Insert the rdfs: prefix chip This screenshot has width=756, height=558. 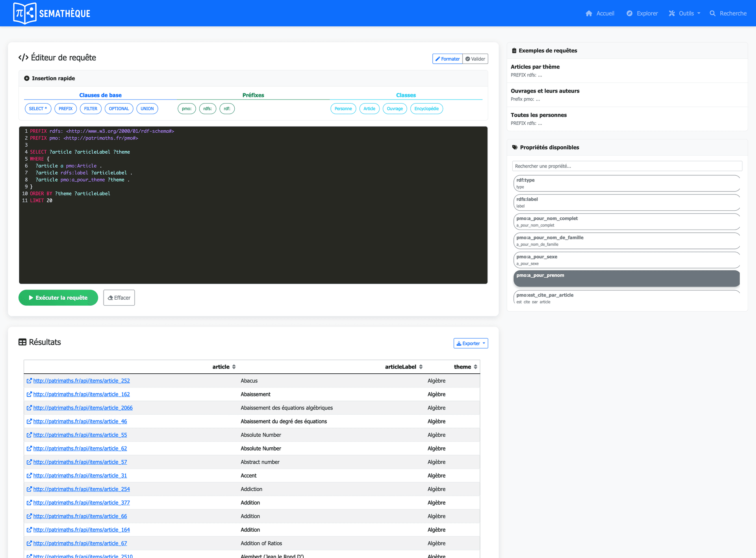pos(208,109)
